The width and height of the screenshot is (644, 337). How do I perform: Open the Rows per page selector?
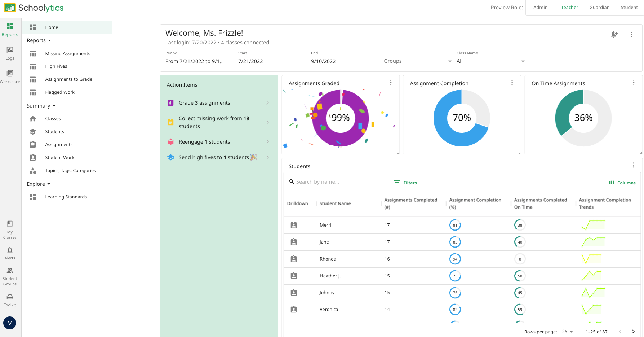[x=567, y=332]
